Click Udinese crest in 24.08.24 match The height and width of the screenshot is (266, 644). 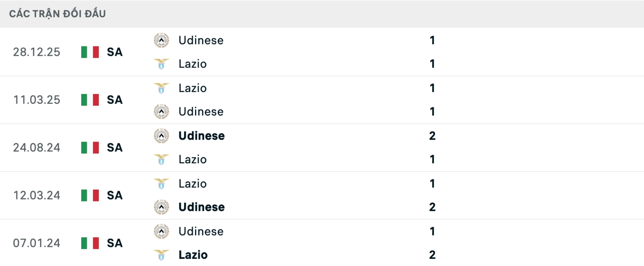click(161, 136)
